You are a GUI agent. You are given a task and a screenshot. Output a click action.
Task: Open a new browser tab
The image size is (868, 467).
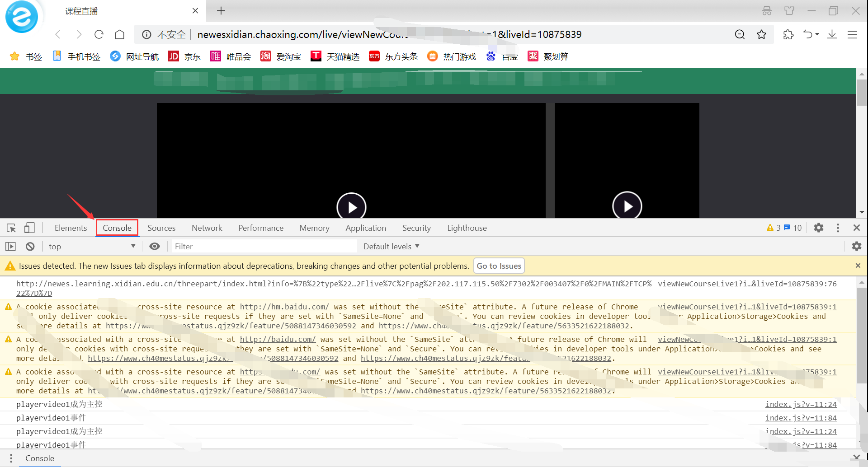(221, 11)
